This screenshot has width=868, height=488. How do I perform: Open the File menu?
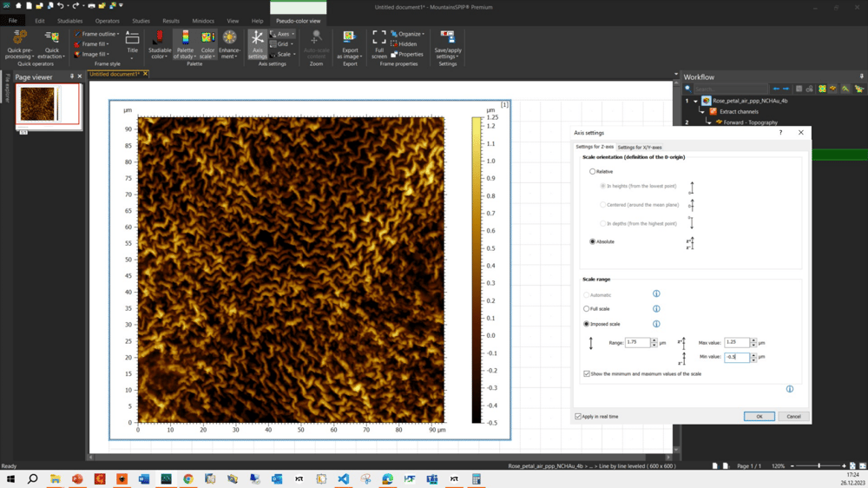(13, 21)
